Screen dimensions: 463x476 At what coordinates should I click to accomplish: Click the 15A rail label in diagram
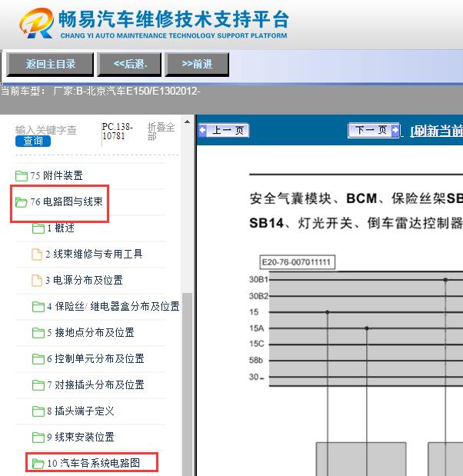coord(257,328)
